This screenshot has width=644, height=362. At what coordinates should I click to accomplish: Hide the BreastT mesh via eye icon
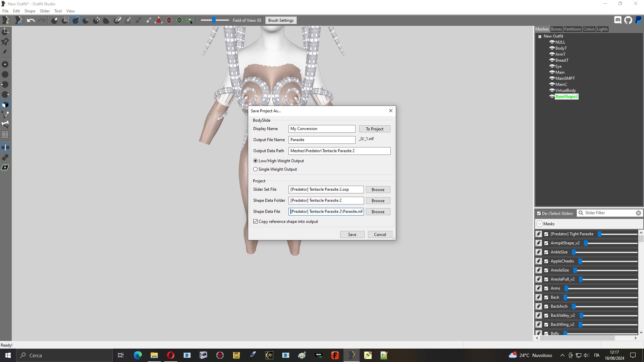[x=552, y=60]
